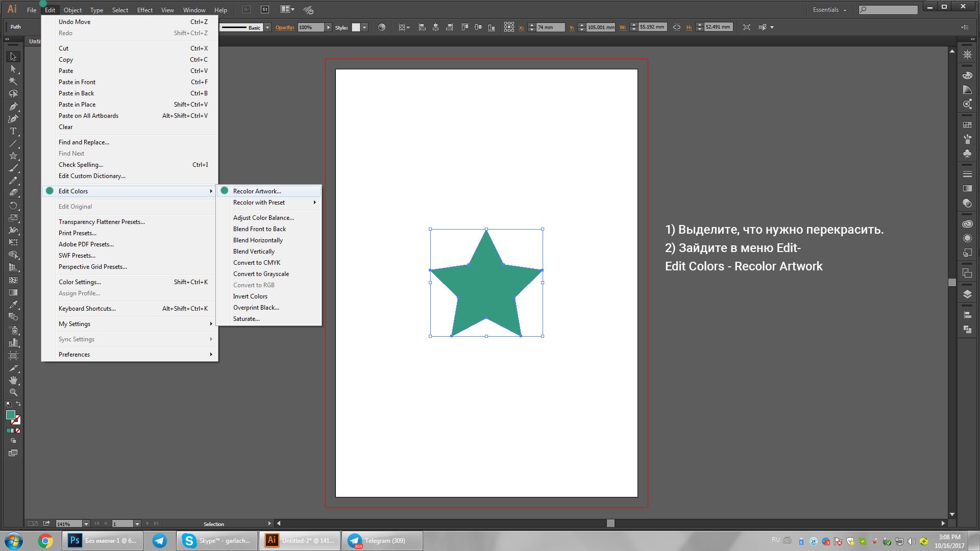Select the Magic Wand tool
This screenshot has width=980, height=551.
click(x=13, y=81)
